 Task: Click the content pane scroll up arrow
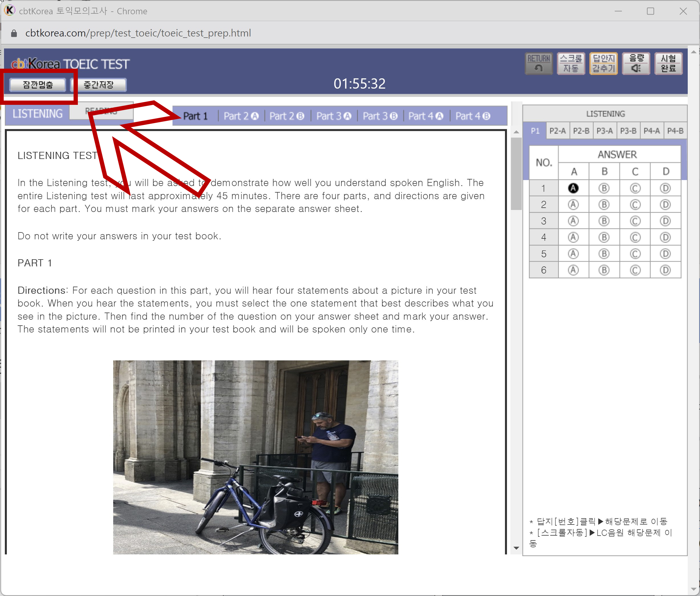516,132
